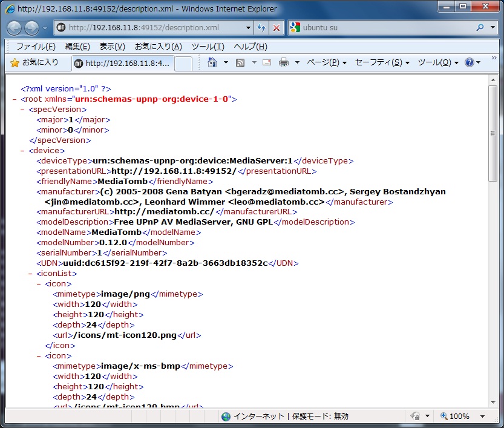Open the 表示(V) menu
504x428 pixels.
(x=112, y=47)
